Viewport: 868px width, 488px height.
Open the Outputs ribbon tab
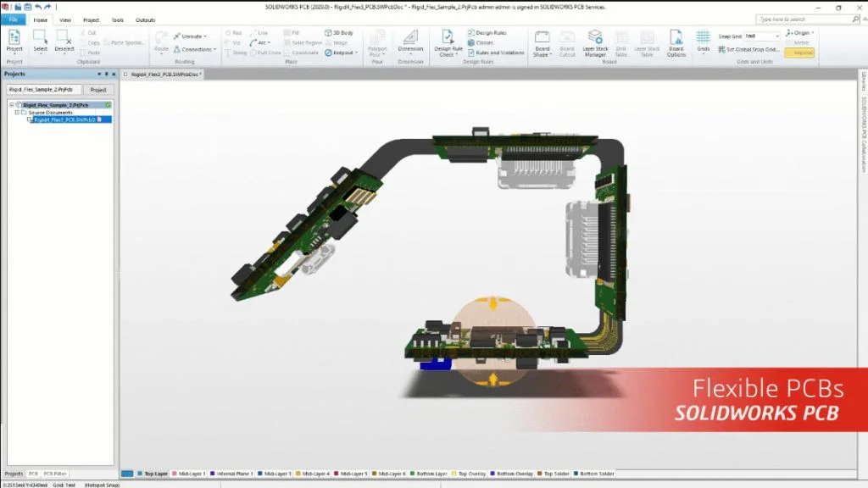(x=145, y=19)
